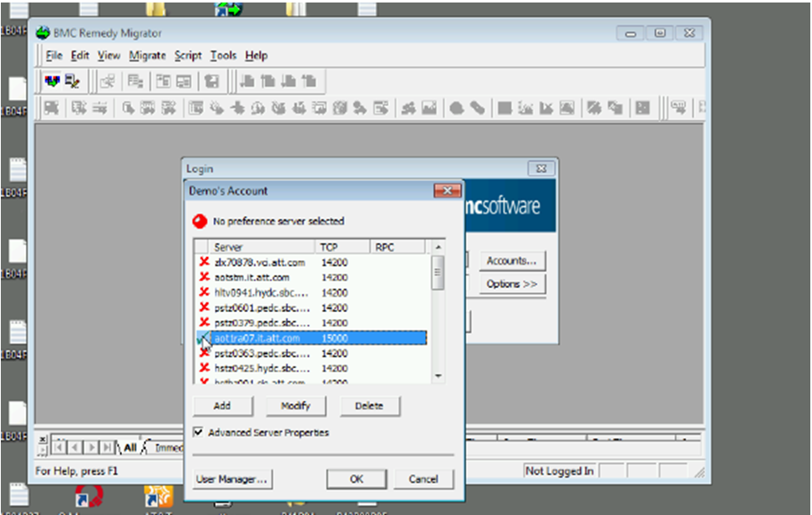The height and width of the screenshot is (515, 812).
Task: Select the hltv0941.hydc.sbc server row
Action: point(312,292)
